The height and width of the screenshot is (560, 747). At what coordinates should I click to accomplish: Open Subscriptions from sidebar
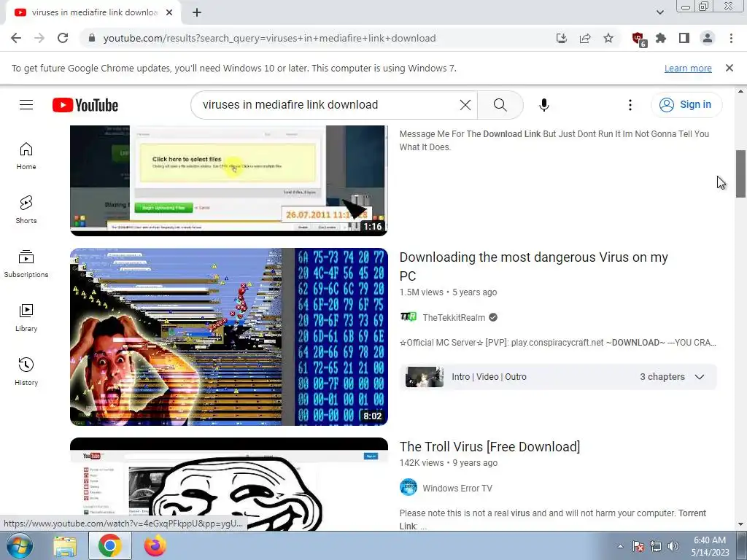(x=26, y=264)
